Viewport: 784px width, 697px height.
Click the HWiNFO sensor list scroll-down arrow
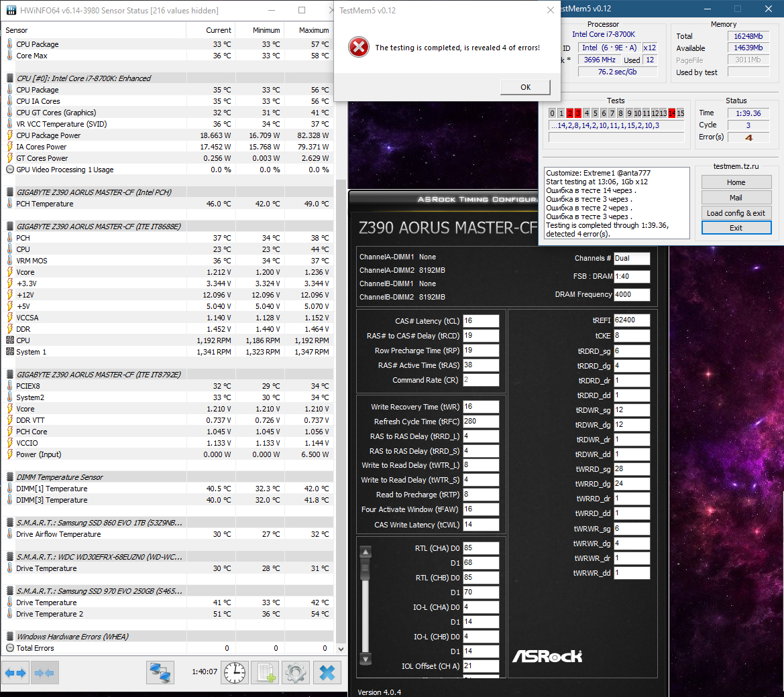(341, 649)
